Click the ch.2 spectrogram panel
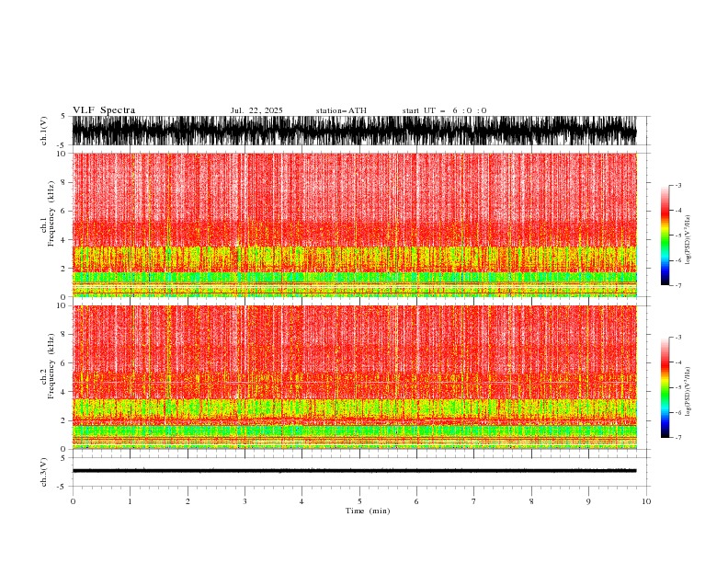728x563 pixels. 359,377
